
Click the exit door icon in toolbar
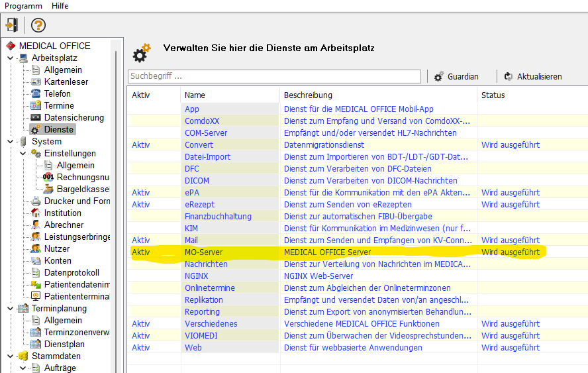12,25
